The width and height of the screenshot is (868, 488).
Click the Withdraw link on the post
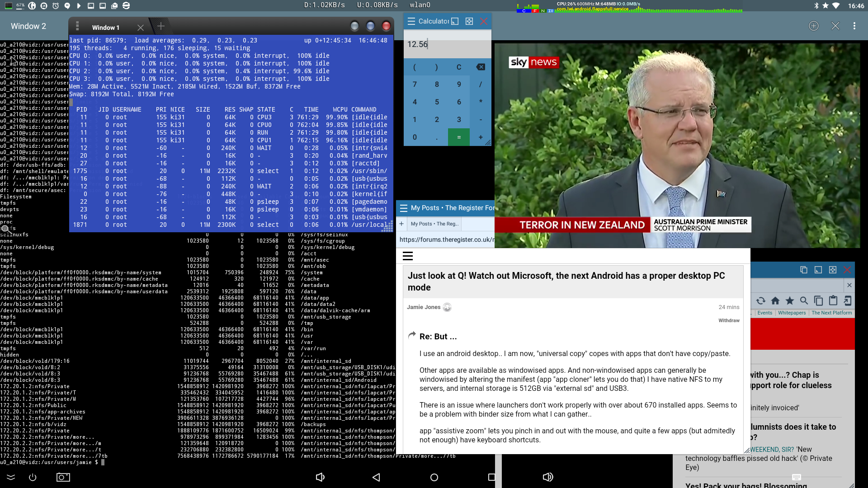tap(729, 320)
